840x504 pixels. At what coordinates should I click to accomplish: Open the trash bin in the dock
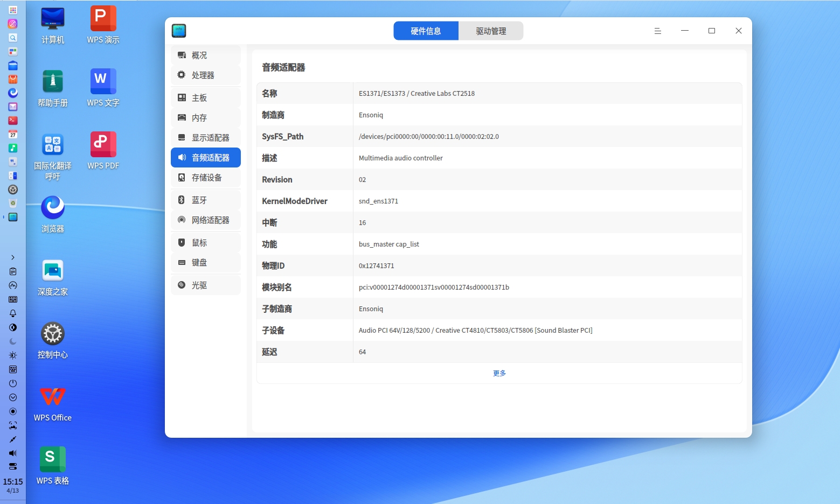pos(13,204)
